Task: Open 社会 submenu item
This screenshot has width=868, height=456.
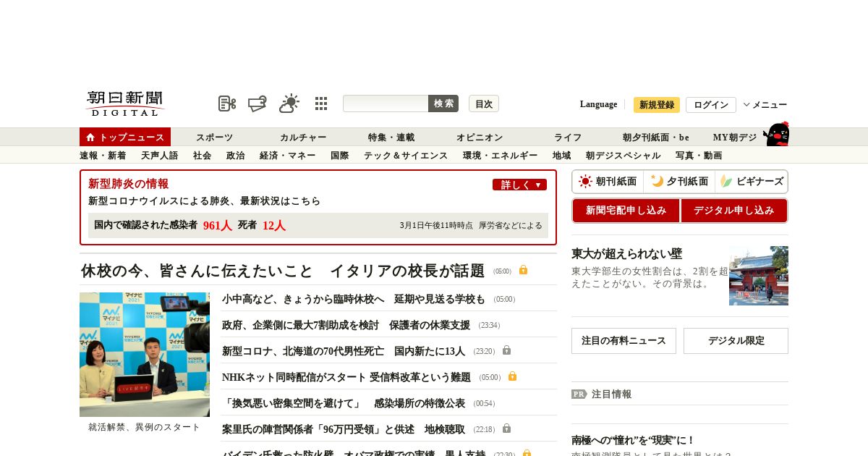Action: pyautogui.click(x=202, y=156)
